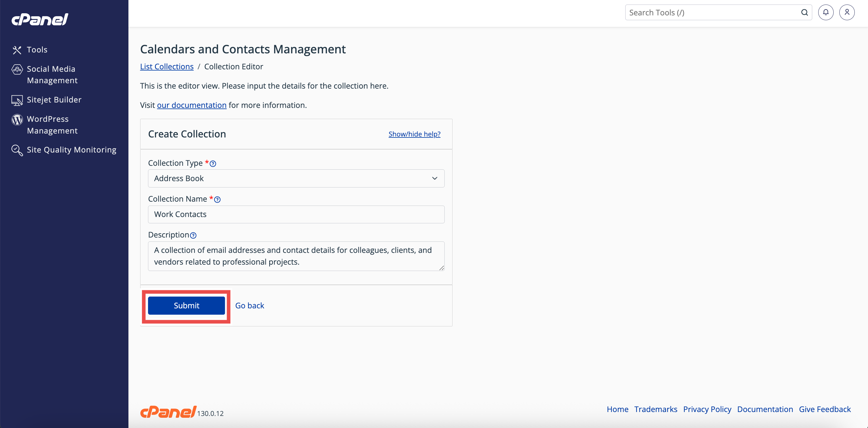Click the search magnifier icon

pos(804,12)
